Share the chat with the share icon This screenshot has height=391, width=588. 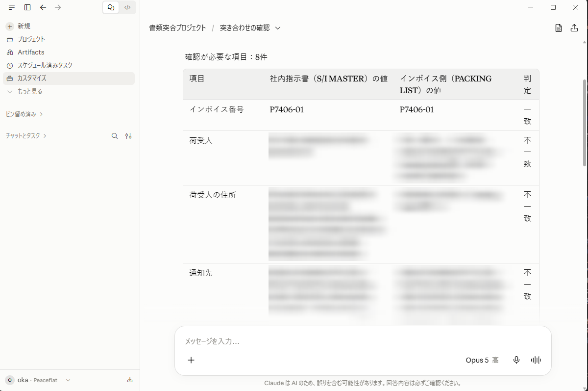[574, 28]
